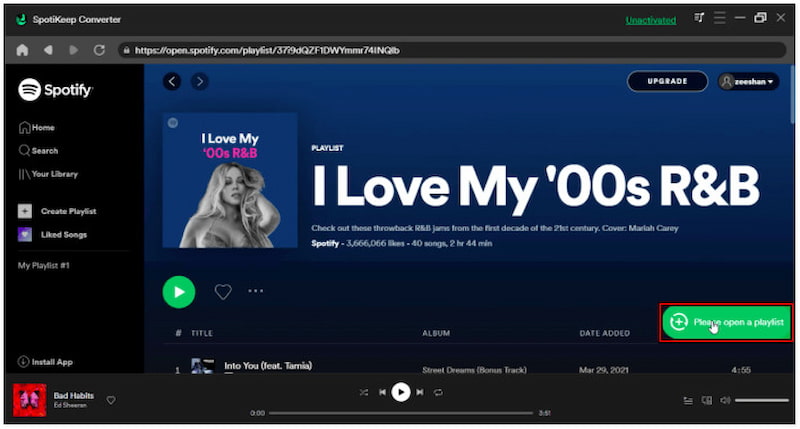Select the track Into You (feat. Tamia)
Viewport: 800px width, 429px height.
(x=268, y=366)
